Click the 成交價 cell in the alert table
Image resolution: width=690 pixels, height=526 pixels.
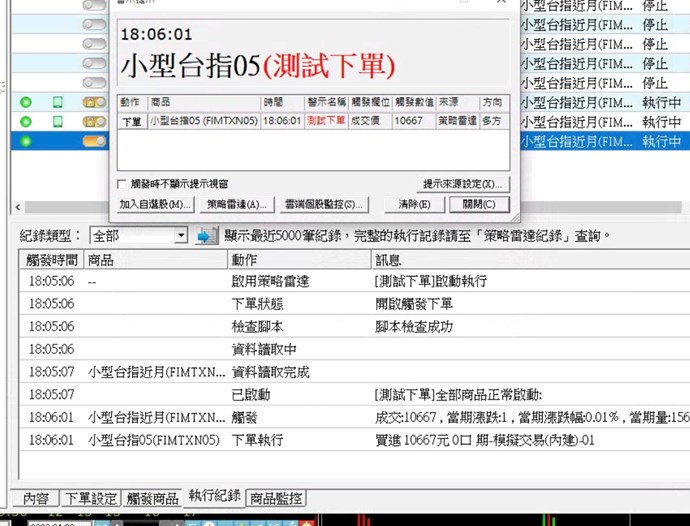coord(371,121)
